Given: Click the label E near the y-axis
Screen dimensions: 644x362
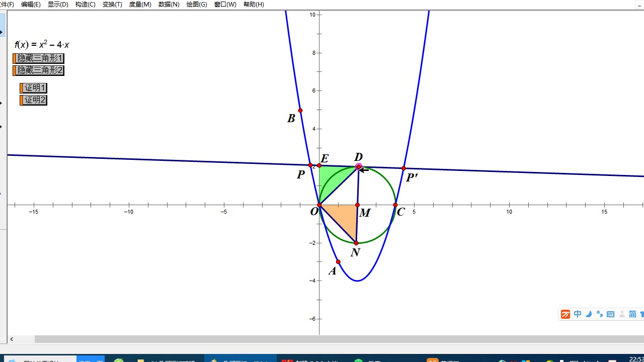Looking at the screenshot, I should pos(325,159).
